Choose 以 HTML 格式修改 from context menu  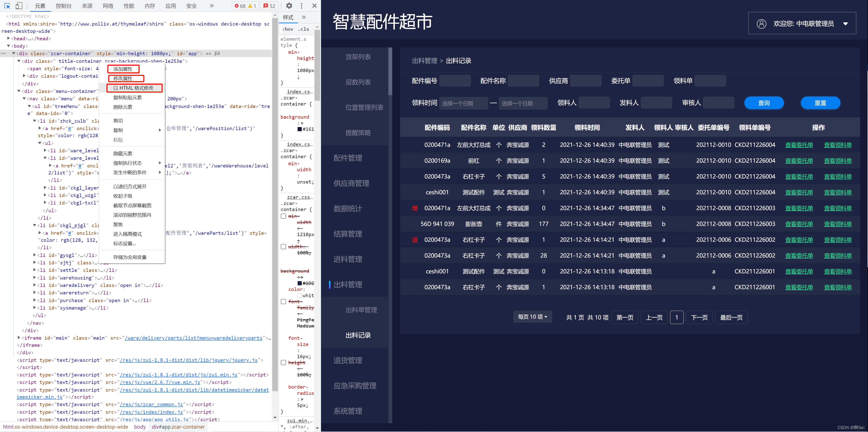[x=134, y=88]
